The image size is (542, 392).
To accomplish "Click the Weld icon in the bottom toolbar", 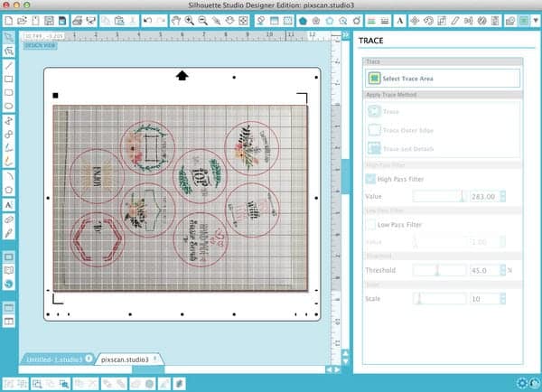I will coord(135,384).
